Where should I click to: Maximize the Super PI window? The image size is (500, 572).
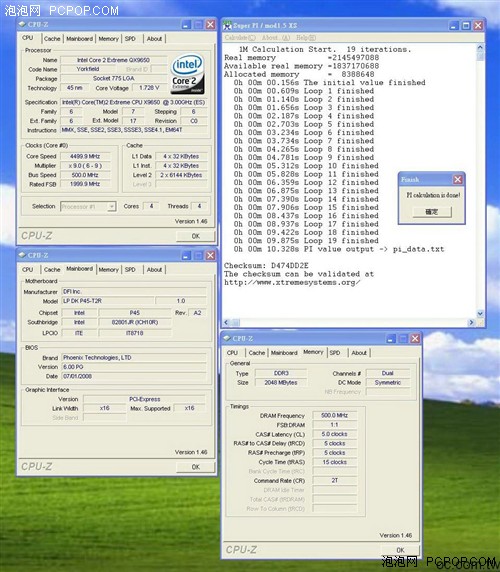click(466, 26)
